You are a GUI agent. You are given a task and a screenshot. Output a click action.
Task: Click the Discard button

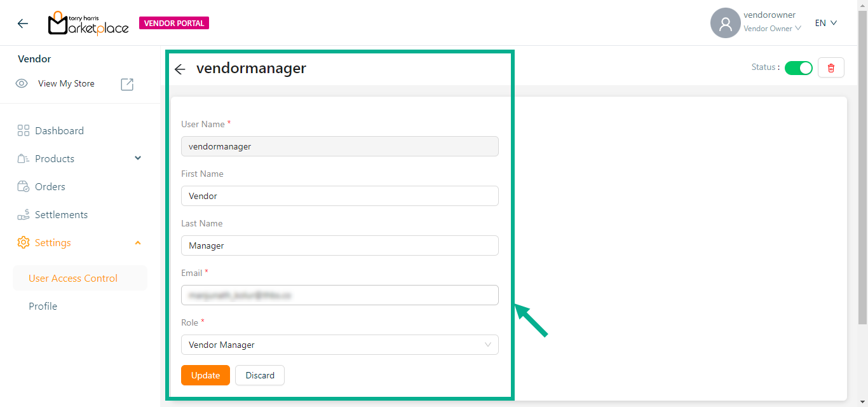260,375
